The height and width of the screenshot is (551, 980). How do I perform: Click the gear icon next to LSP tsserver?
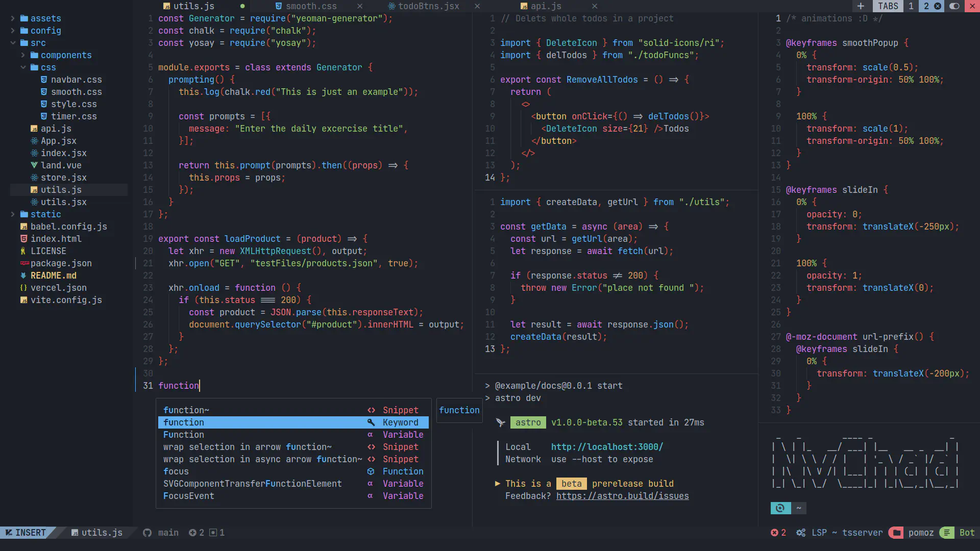tap(801, 533)
